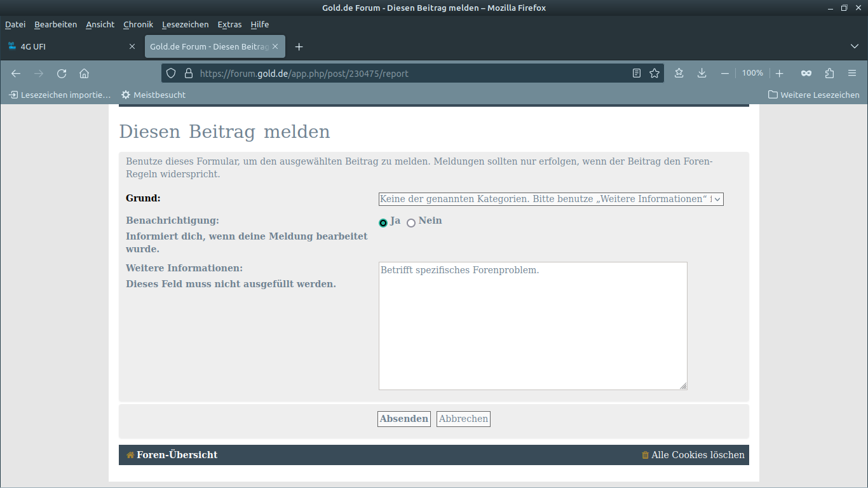Screen dimensions: 868x488
Task: Expand the list all tabs chevron
Action: (x=855, y=46)
